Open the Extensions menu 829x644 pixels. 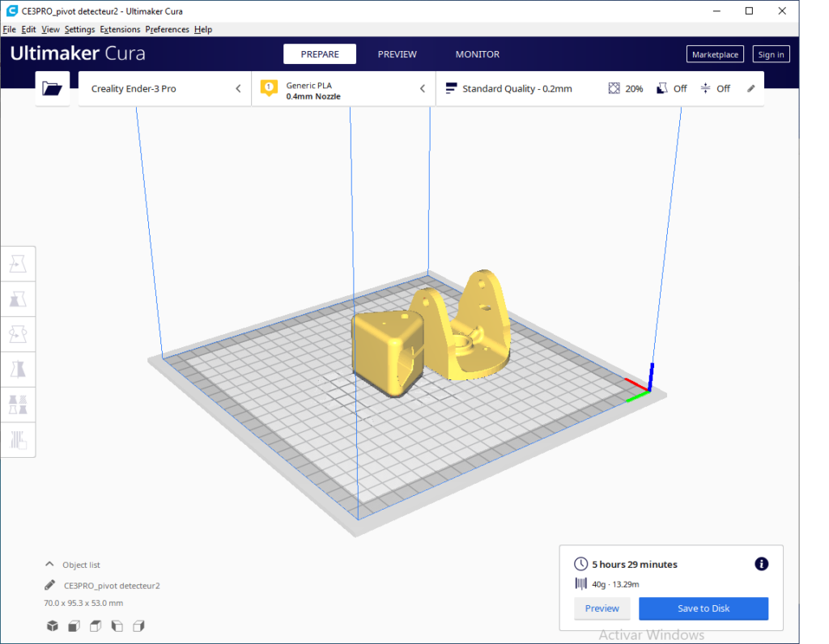(x=120, y=29)
